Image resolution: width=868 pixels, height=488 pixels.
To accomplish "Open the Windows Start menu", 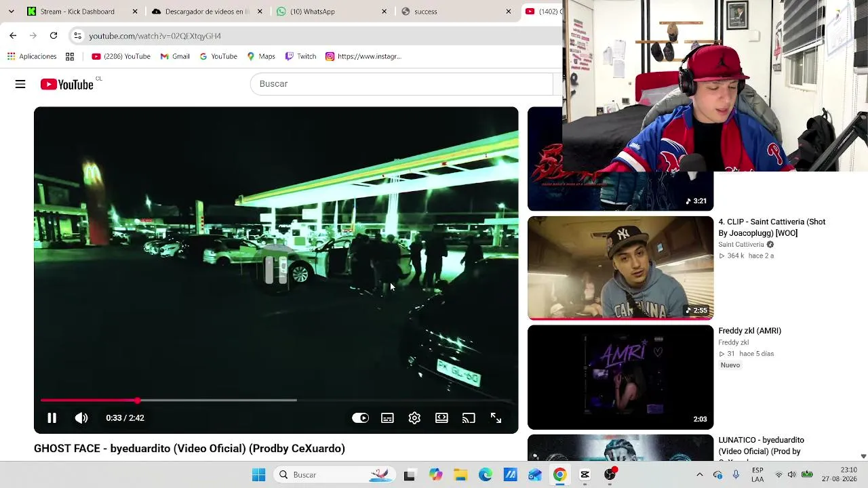I will pyautogui.click(x=258, y=474).
